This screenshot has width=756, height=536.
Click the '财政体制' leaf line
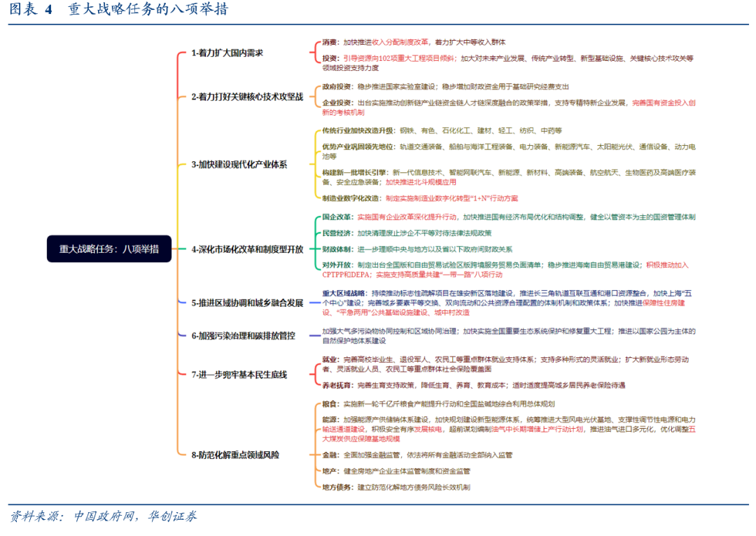pyautogui.click(x=417, y=249)
